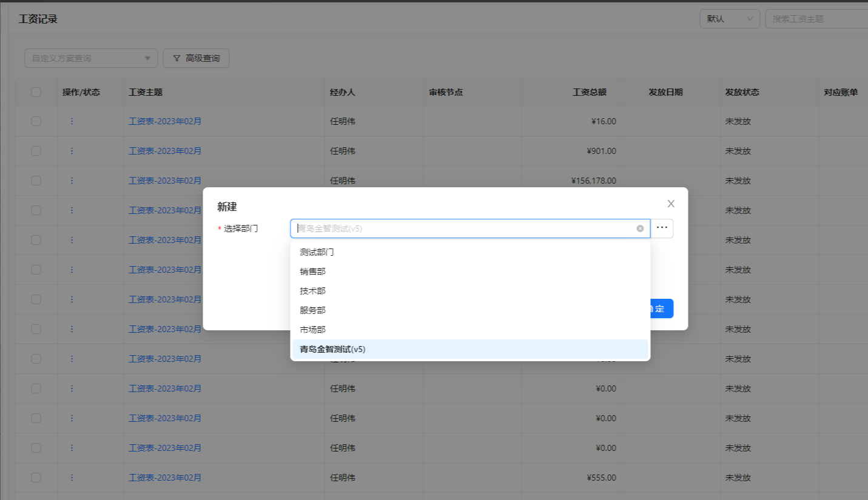Click the 工资记录 page title
The width and height of the screenshot is (868, 500).
tap(38, 19)
